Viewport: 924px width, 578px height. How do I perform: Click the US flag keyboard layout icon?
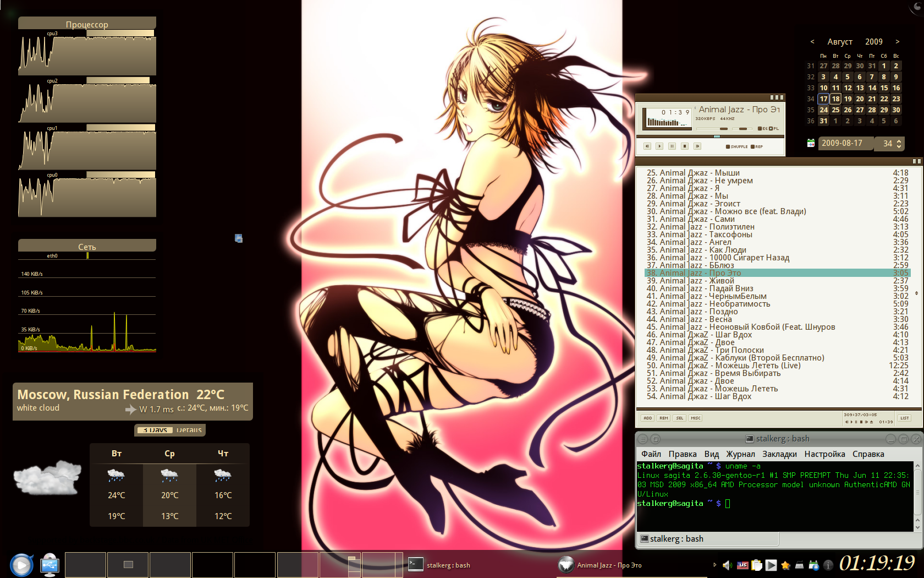[x=743, y=565]
